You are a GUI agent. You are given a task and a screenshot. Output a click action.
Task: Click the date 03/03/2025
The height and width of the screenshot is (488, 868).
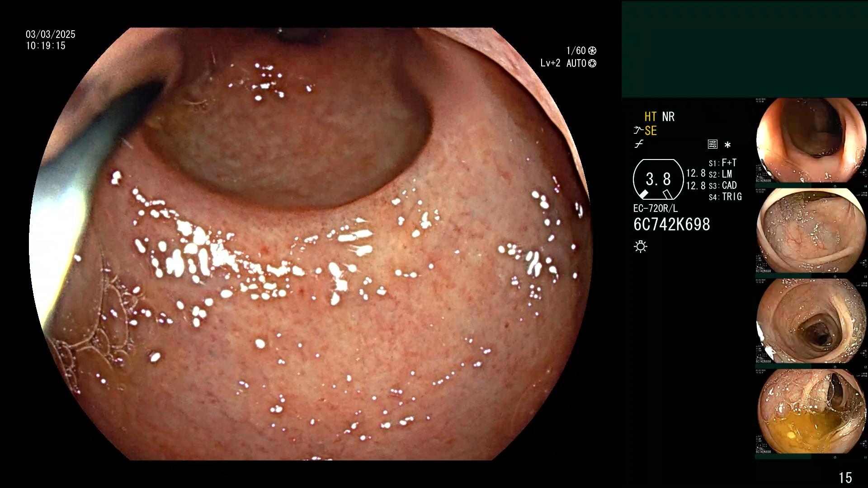pos(51,34)
